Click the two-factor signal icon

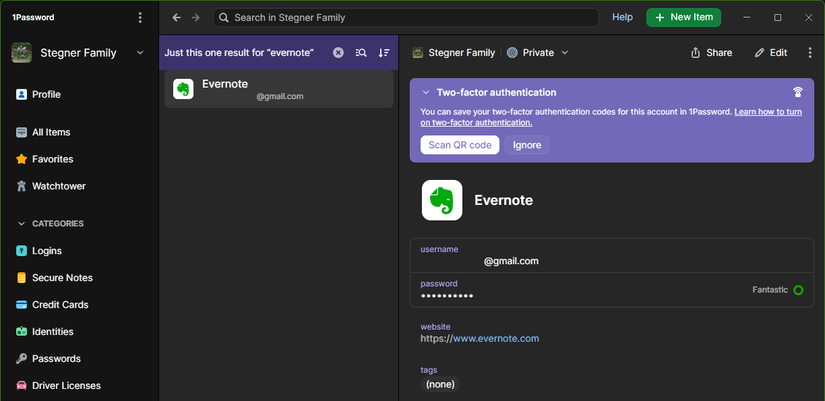pyautogui.click(x=798, y=93)
